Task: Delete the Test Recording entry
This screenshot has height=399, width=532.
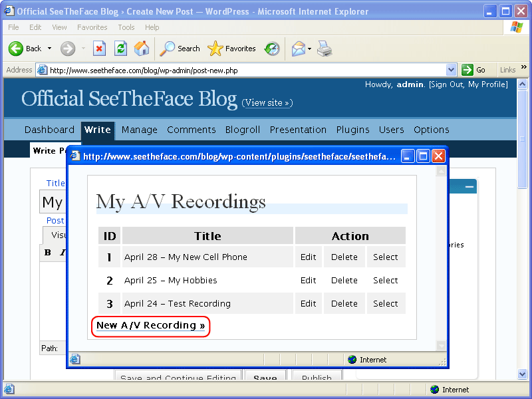Action: click(x=344, y=303)
